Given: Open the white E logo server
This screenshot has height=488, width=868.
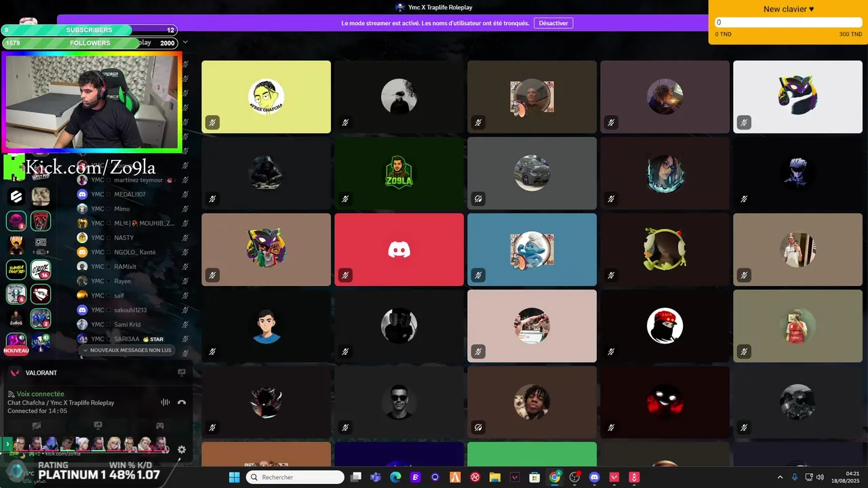Looking at the screenshot, I should point(16,197).
